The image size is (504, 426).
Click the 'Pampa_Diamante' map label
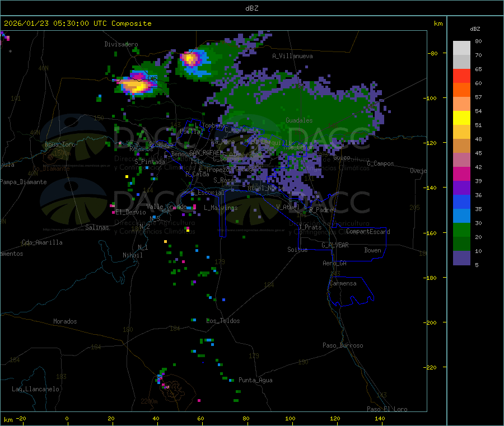coord(23,182)
